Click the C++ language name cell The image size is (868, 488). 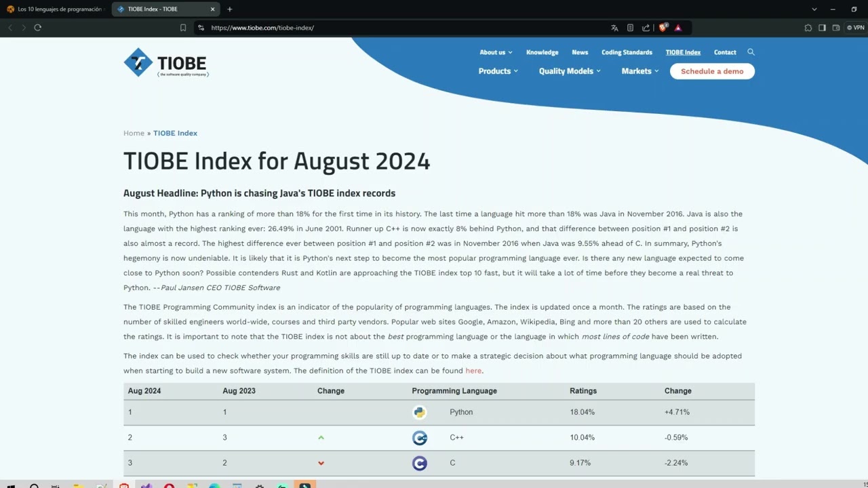click(456, 438)
